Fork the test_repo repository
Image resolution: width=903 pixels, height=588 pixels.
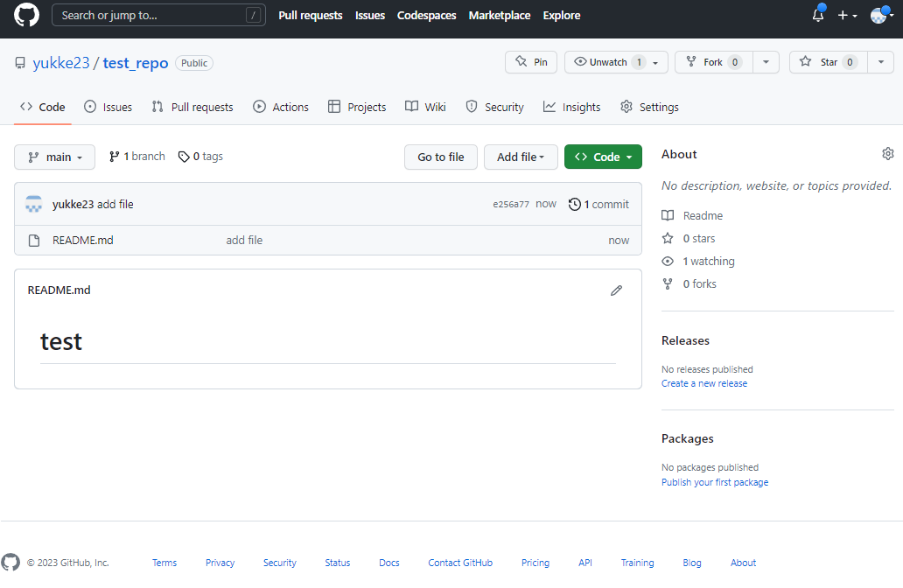coord(713,62)
